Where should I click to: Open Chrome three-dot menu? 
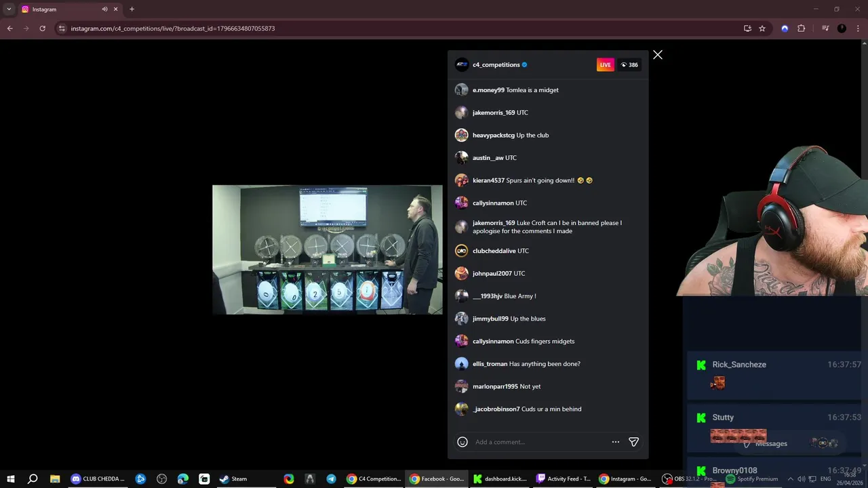(858, 28)
